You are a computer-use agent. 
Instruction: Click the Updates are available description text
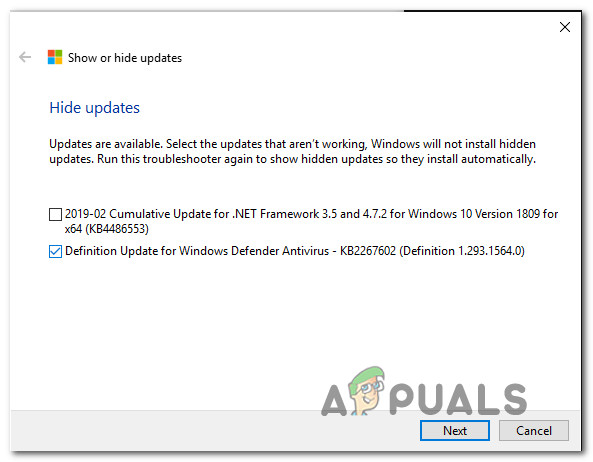pos(292,151)
